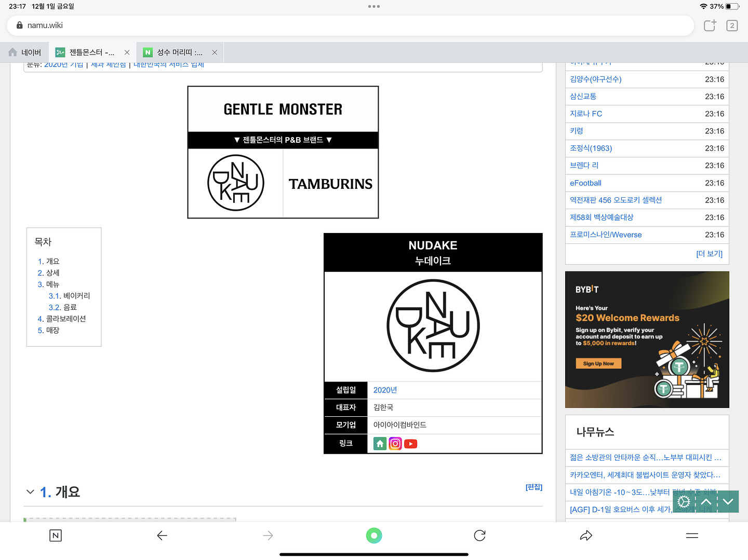The width and height of the screenshot is (748, 560).
Task: Collapse the 1. 개요 section heading
Action: [x=30, y=492]
